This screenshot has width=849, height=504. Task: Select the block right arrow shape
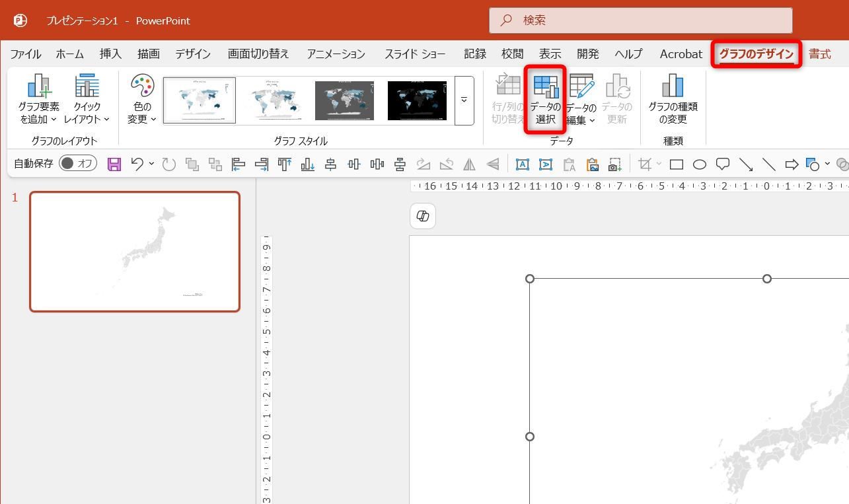click(x=792, y=164)
